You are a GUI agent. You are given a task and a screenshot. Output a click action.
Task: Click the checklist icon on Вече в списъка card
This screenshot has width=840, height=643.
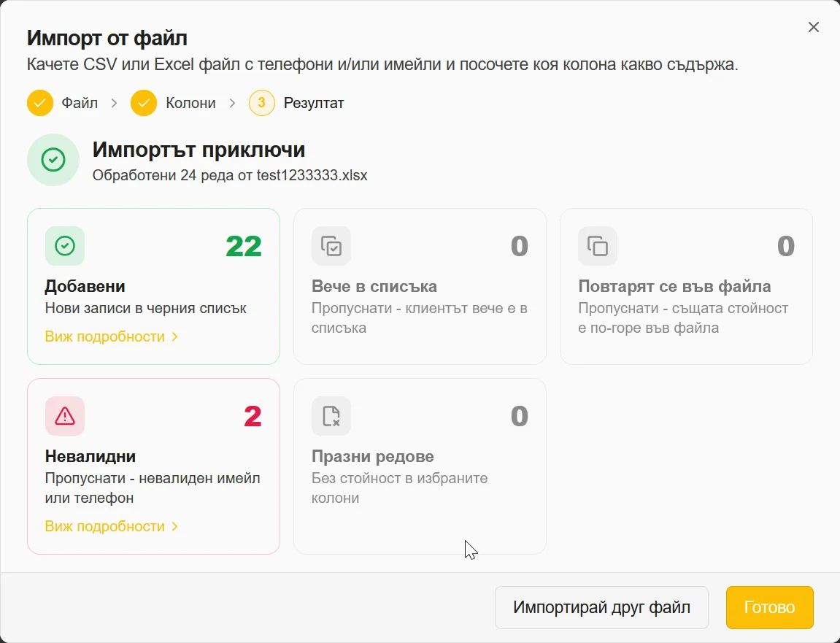(x=331, y=246)
